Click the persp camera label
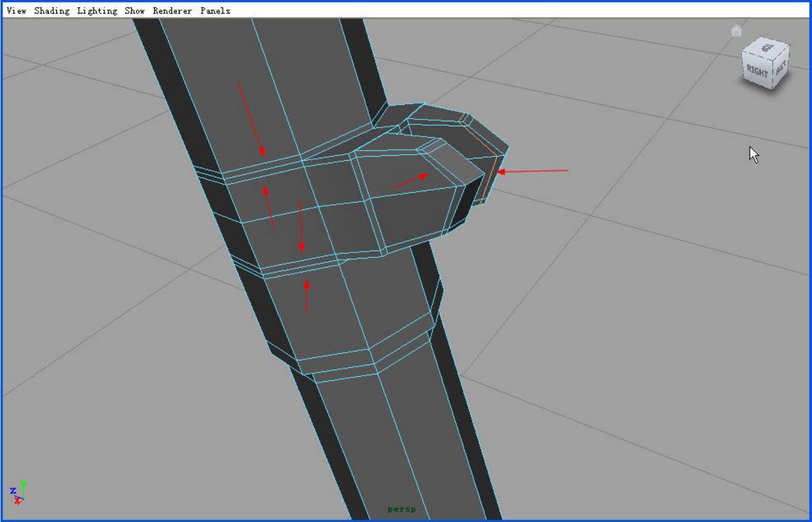The image size is (812, 522). (402, 509)
